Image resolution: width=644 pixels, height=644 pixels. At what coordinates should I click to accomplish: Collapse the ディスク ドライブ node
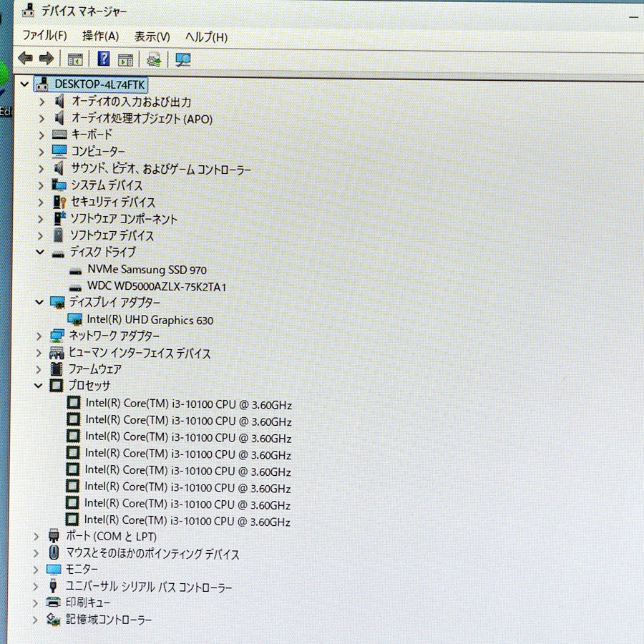40,252
